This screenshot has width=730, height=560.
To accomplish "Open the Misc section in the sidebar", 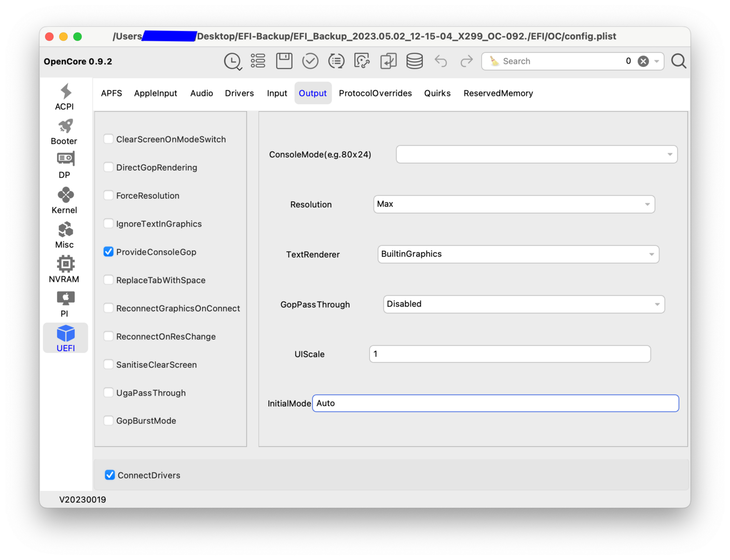I will (x=65, y=235).
